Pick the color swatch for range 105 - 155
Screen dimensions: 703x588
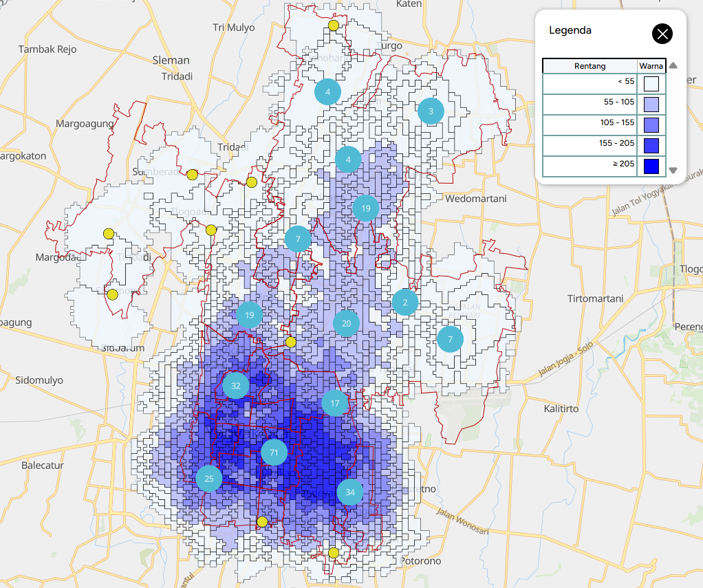coord(651,125)
